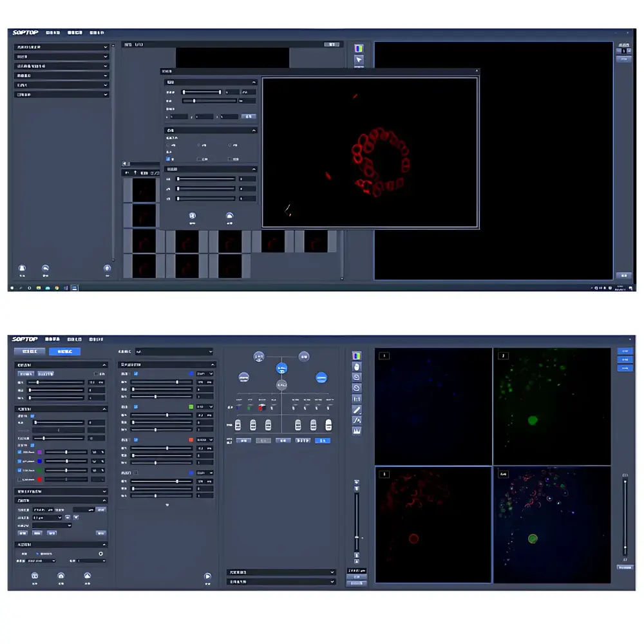Open the red channel gain dropdown
The width and height of the screenshot is (644, 644).
(x=205, y=440)
